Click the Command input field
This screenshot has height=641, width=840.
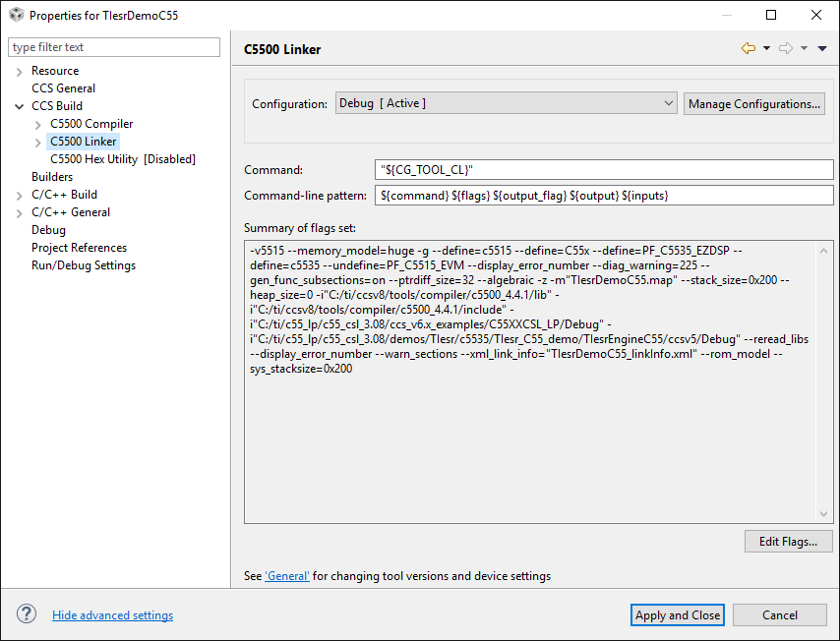pos(604,170)
